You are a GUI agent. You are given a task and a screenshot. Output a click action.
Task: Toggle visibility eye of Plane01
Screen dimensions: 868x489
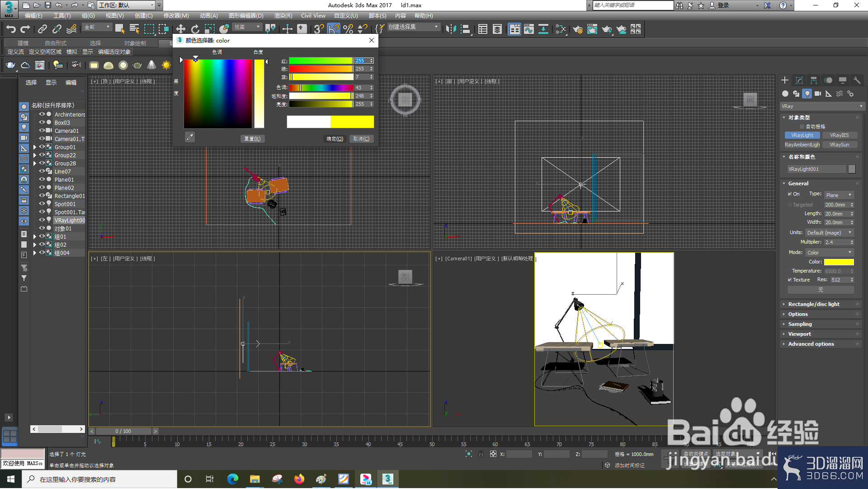[x=42, y=179]
